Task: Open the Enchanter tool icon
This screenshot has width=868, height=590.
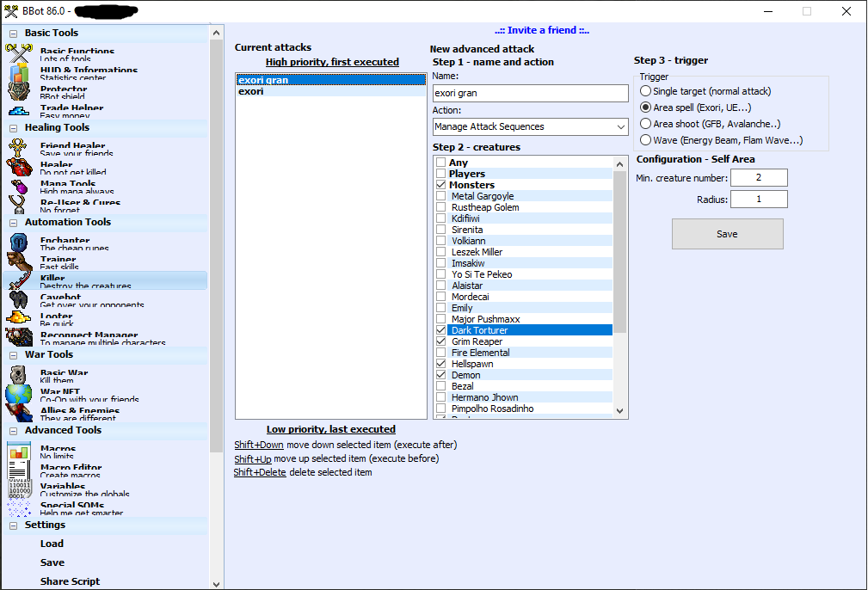Action: (19, 243)
